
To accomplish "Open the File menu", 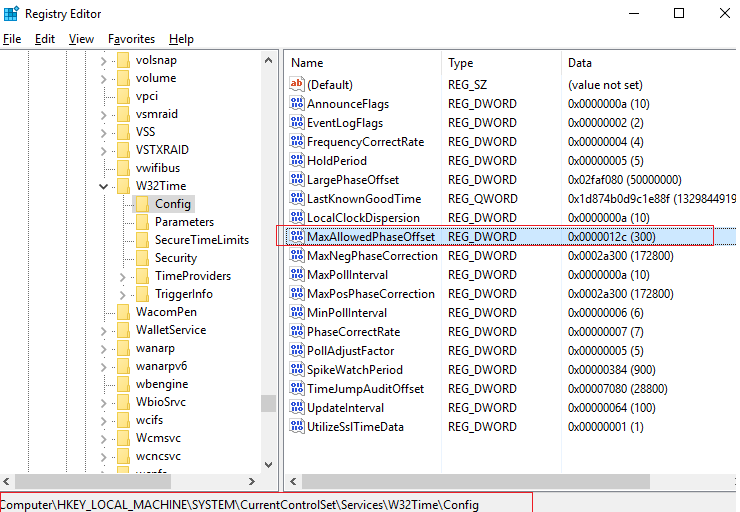I will (12, 39).
